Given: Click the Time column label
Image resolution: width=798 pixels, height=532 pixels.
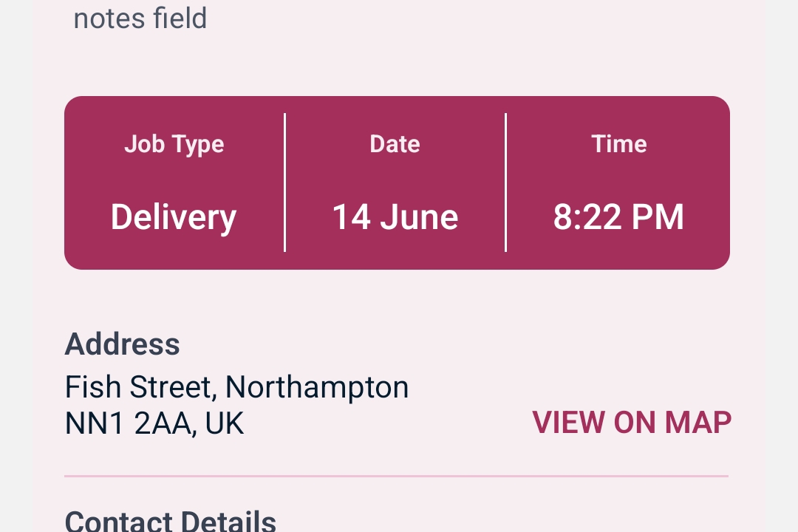Looking at the screenshot, I should tap(619, 144).
